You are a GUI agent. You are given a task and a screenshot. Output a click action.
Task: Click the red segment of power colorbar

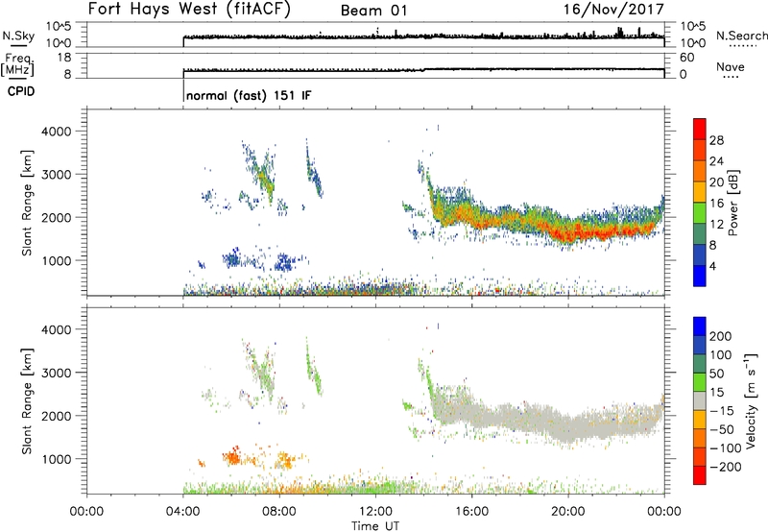point(700,129)
